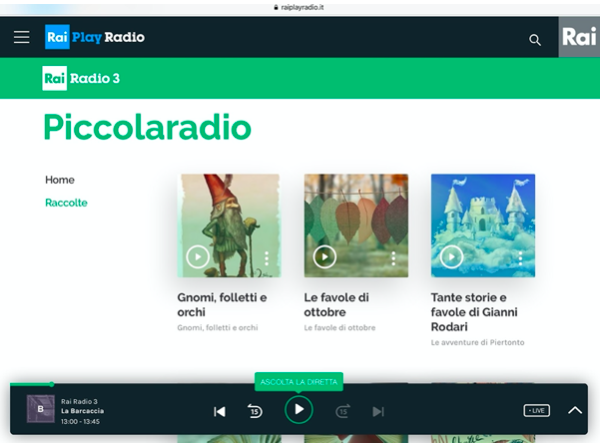Go to Home section
600x443 pixels.
(x=60, y=180)
